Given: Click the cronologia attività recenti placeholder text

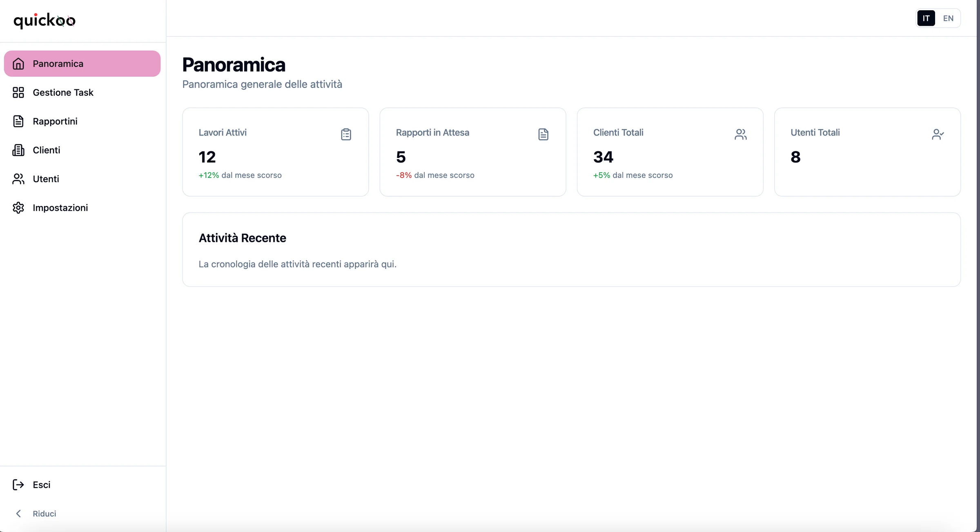Looking at the screenshot, I should [297, 264].
